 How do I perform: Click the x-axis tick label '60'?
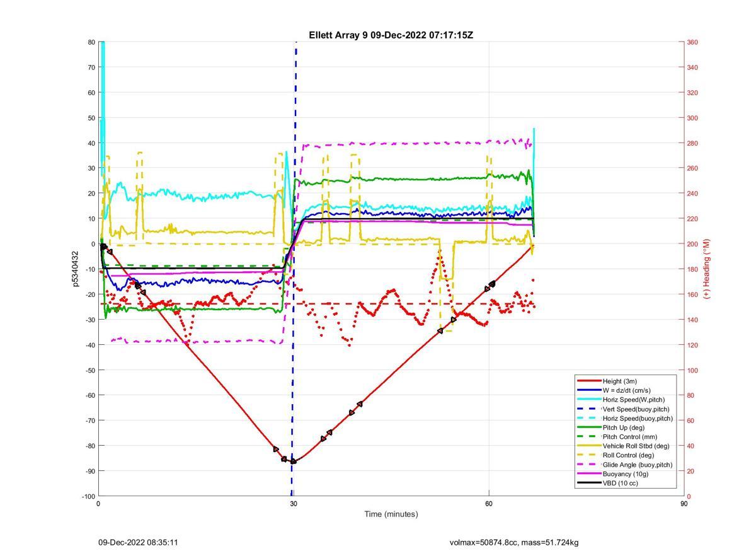tap(488, 503)
